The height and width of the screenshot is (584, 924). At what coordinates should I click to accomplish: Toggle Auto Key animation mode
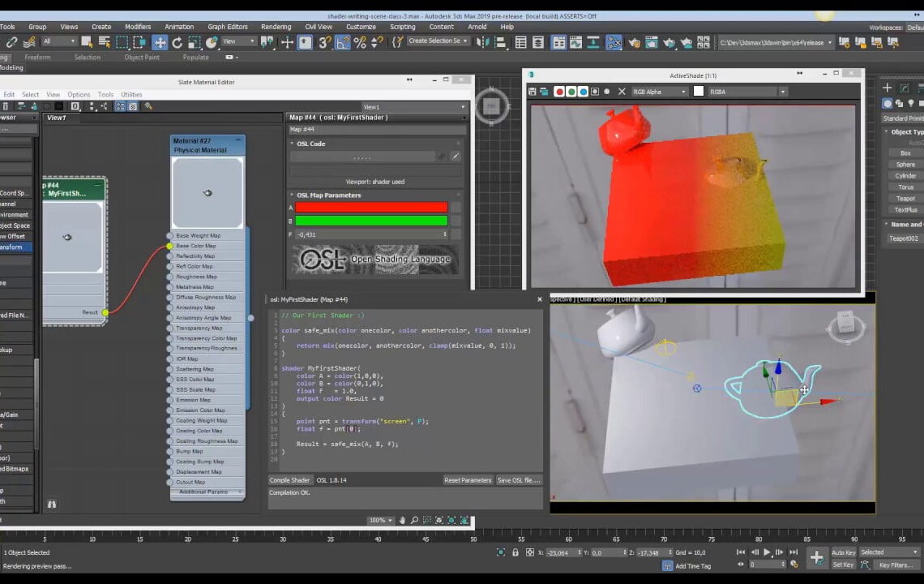click(x=844, y=552)
